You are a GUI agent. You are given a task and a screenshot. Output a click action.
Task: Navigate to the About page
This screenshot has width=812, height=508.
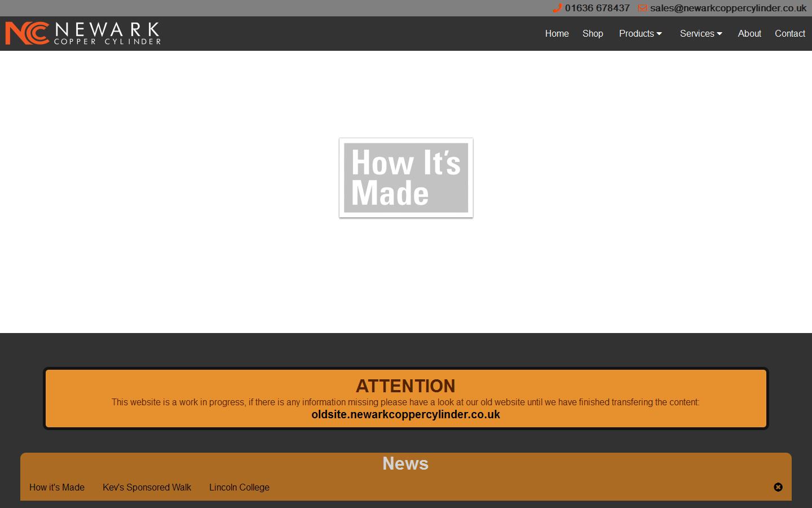749,34
